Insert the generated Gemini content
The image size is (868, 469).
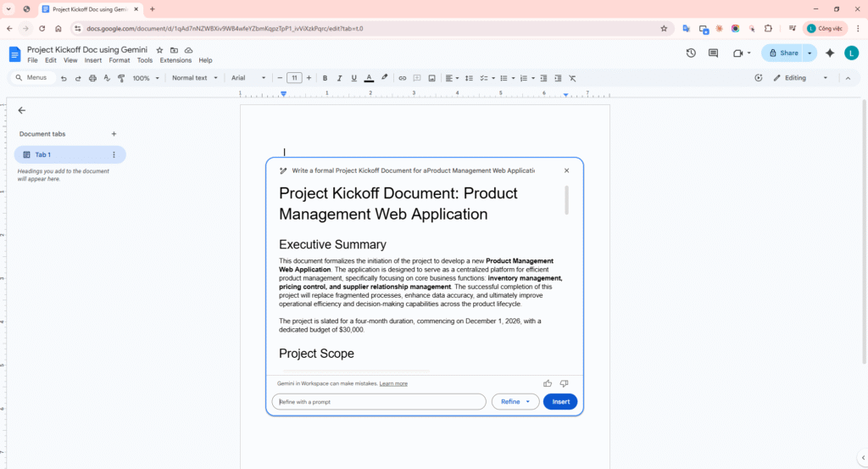click(560, 402)
